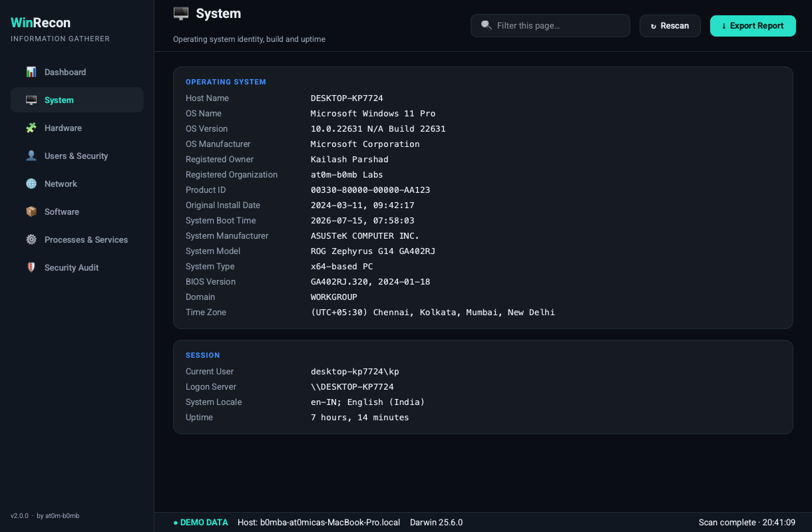Click logon server \\DESKTOP-KP7724 value
This screenshot has width=812, height=532.
click(352, 387)
